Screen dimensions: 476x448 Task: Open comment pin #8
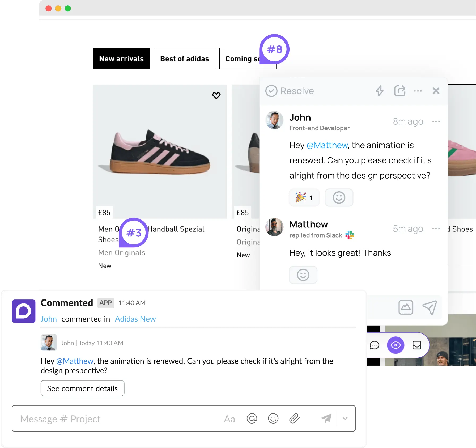point(274,49)
